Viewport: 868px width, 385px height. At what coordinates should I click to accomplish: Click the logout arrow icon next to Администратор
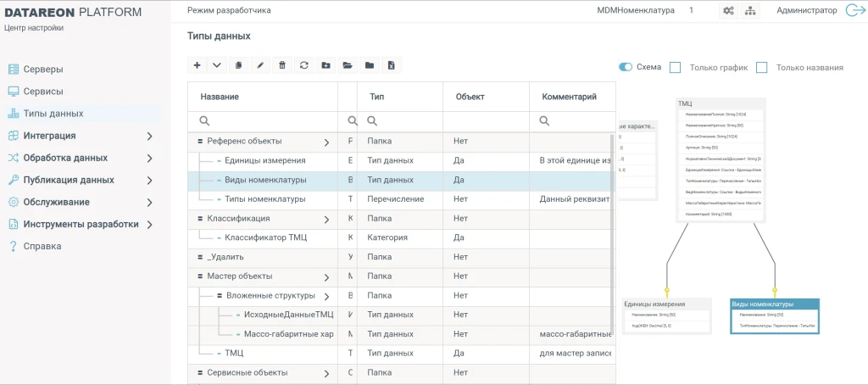(x=854, y=11)
